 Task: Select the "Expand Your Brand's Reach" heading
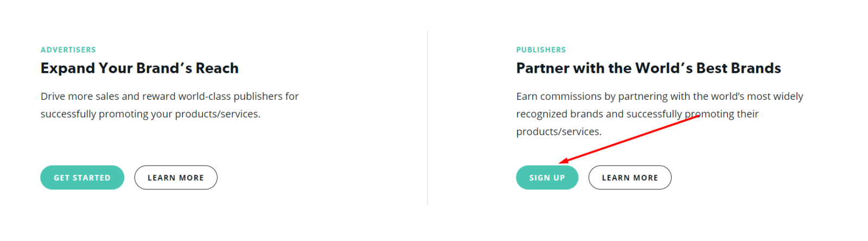(139, 68)
